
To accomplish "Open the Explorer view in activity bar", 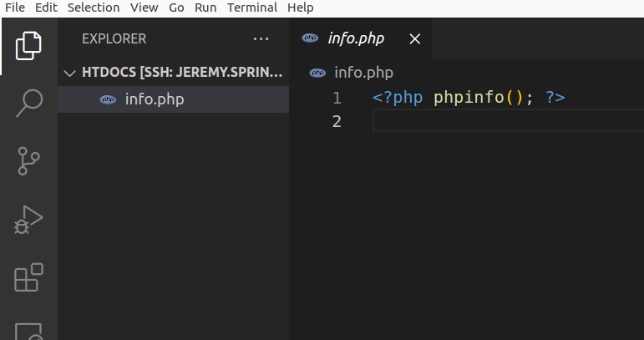I will click(28, 45).
